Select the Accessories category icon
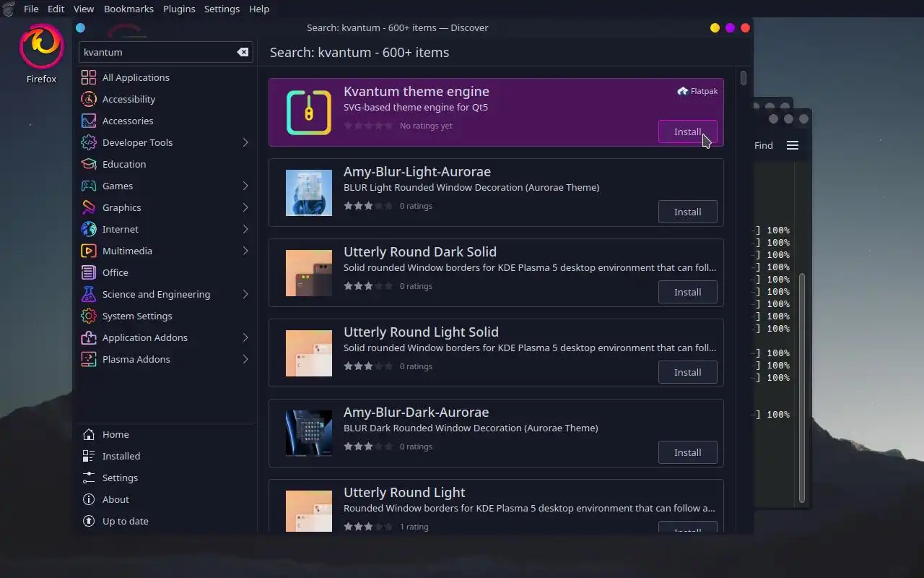This screenshot has height=578, width=924. click(89, 121)
